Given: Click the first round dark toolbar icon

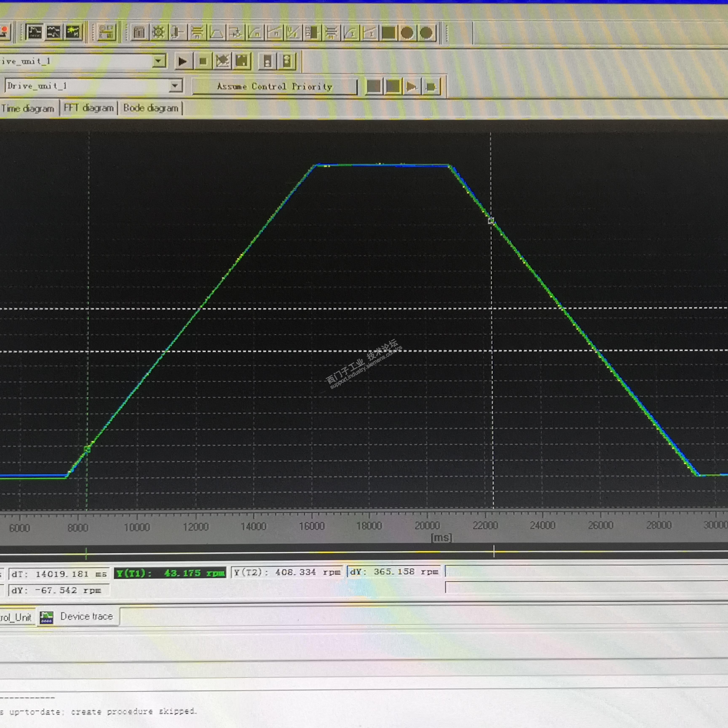Looking at the screenshot, I should tap(407, 33).
